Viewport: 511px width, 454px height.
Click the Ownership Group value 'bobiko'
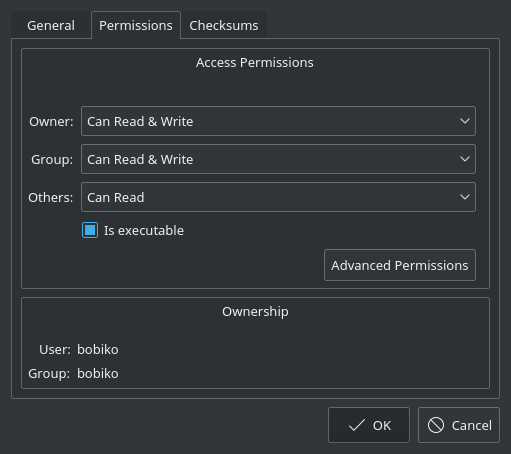[98, 374]
